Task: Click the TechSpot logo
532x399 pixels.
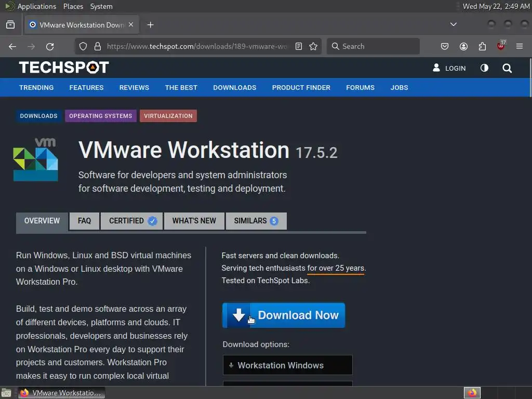Action: pos(64,67)
